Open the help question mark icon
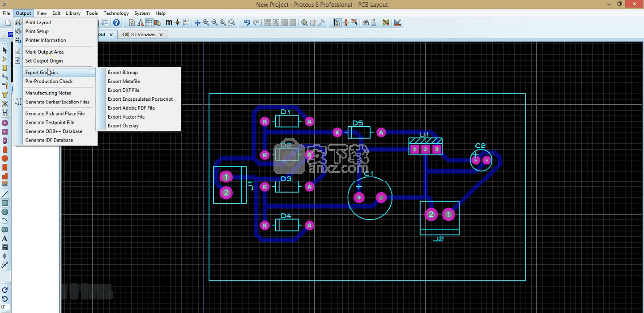This screenshot has width=644, height=313. (116, 23)
